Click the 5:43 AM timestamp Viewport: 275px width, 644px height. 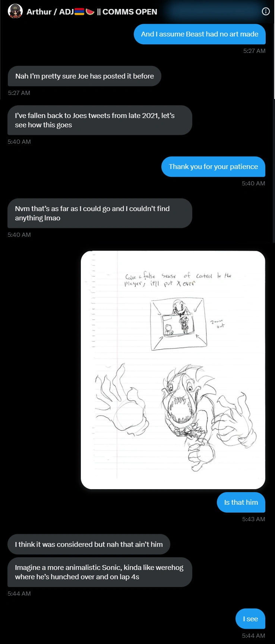coord(253,519)
